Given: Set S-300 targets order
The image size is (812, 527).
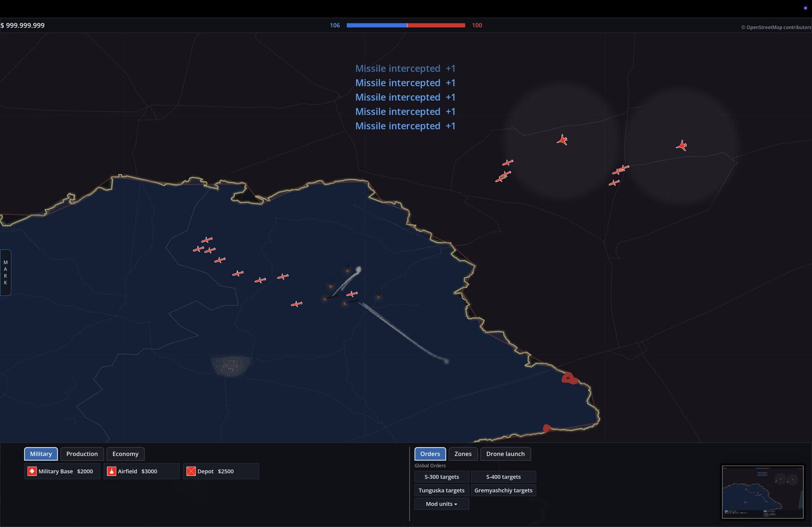Looking at the screenshot, I should point(442,477).
